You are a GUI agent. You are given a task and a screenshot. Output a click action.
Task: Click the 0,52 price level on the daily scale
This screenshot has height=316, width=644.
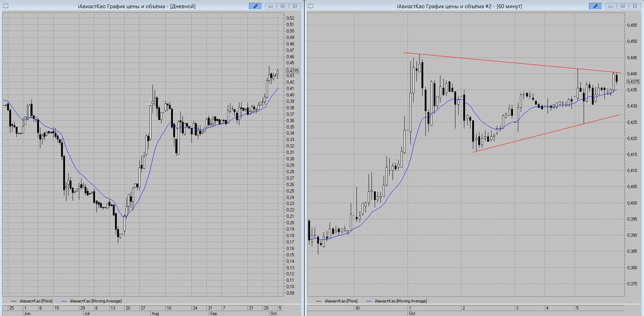pos(290,18)
